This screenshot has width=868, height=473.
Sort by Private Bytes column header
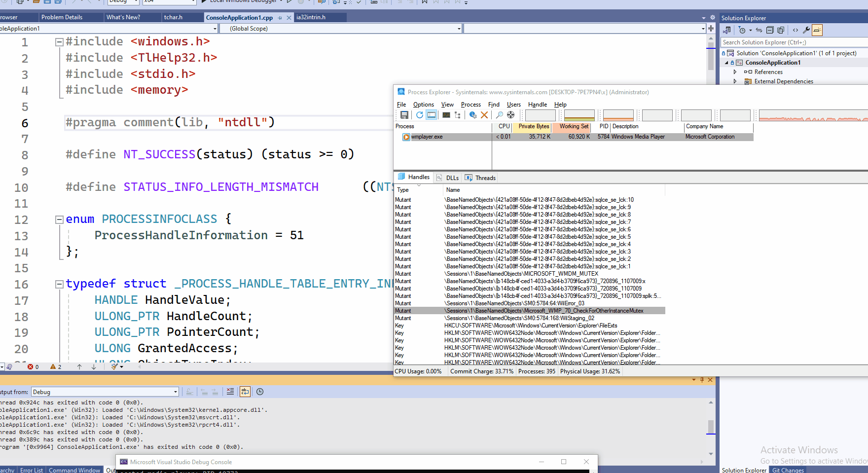pos(532,127)
